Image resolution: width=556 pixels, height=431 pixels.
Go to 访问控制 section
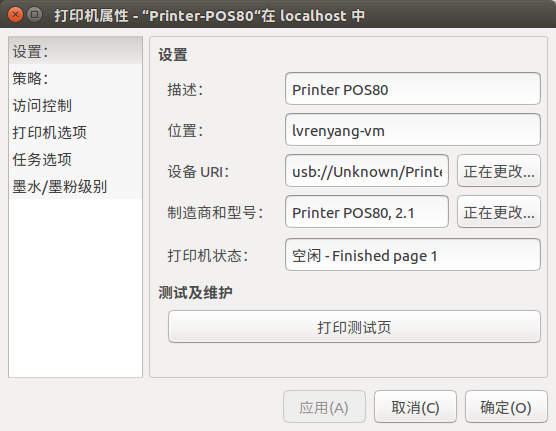tap(76, 105)
